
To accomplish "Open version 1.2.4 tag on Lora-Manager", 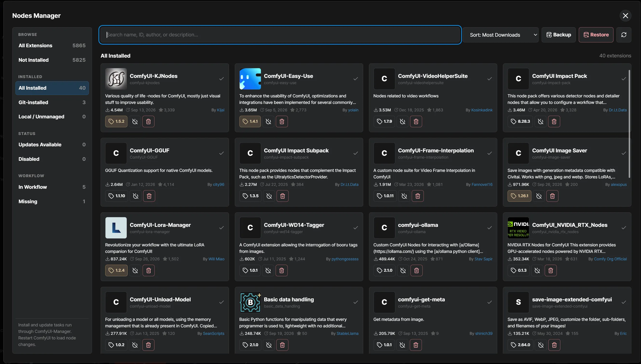I will click(x=116, y=270).
